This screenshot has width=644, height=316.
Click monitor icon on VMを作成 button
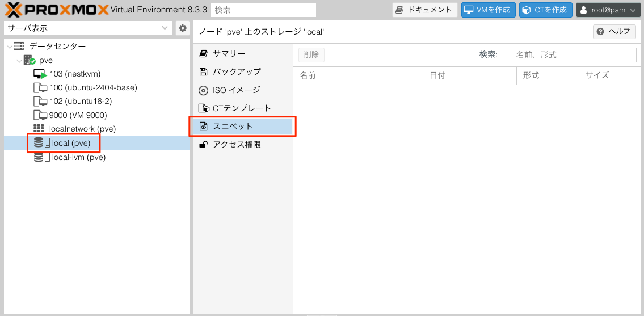[x=469, y=10]
